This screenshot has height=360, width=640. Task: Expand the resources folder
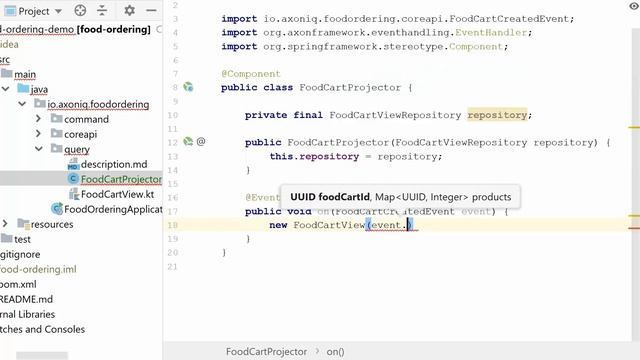pos(5,224)
